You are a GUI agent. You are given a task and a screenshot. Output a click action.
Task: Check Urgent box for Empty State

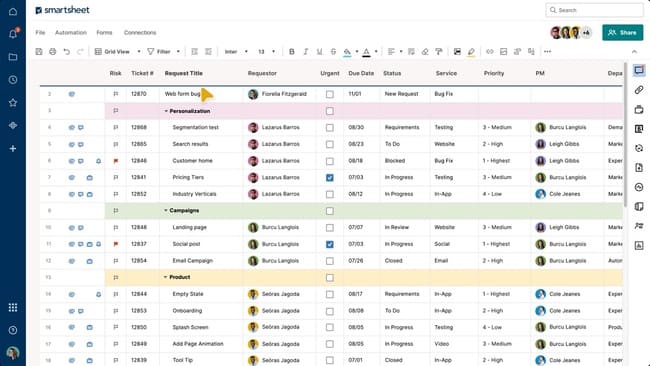click(330, 294)
